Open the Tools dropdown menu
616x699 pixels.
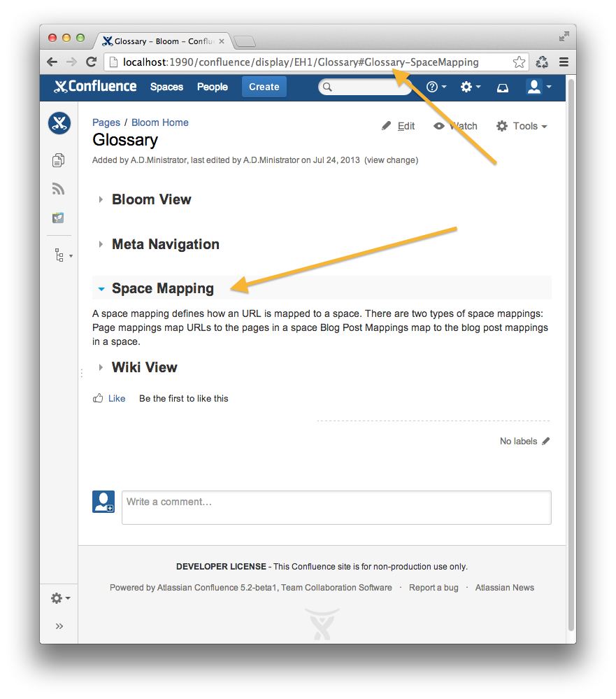point(522,127)
